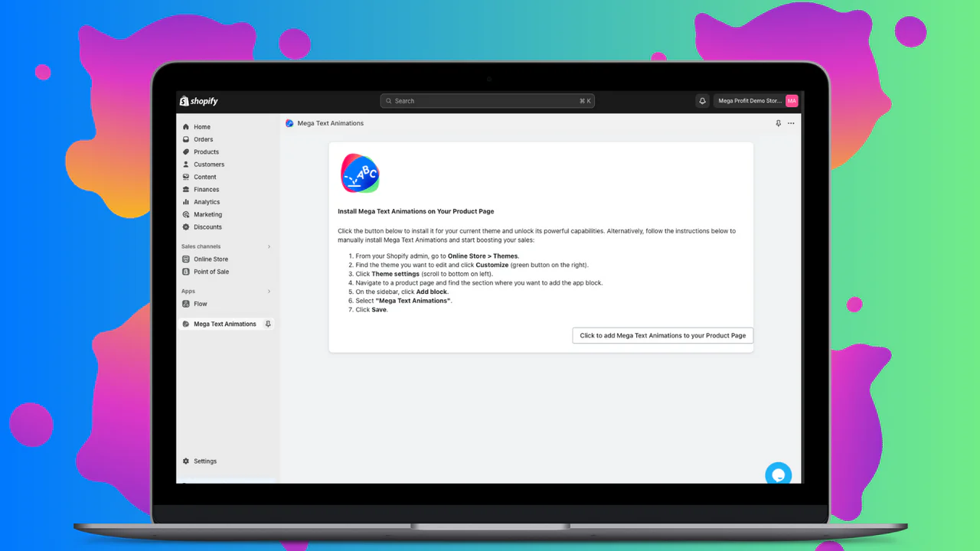Unpin Mega Text Animations in sidebar
This screenshot has width=980, height=551.
pyautogui.click(x=268, y=324)
